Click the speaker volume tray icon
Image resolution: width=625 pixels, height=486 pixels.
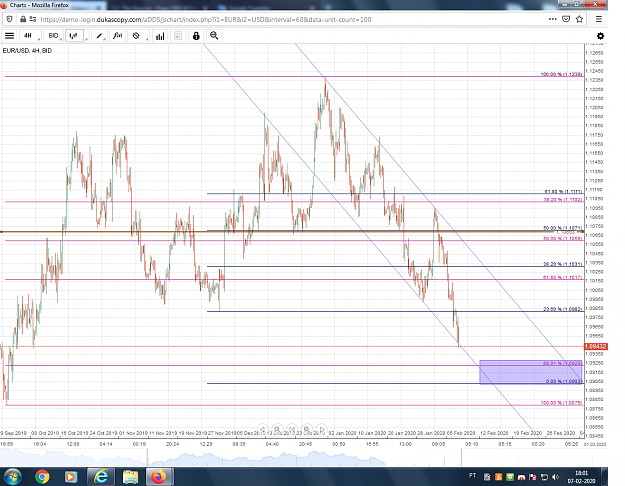pos(556,477)
